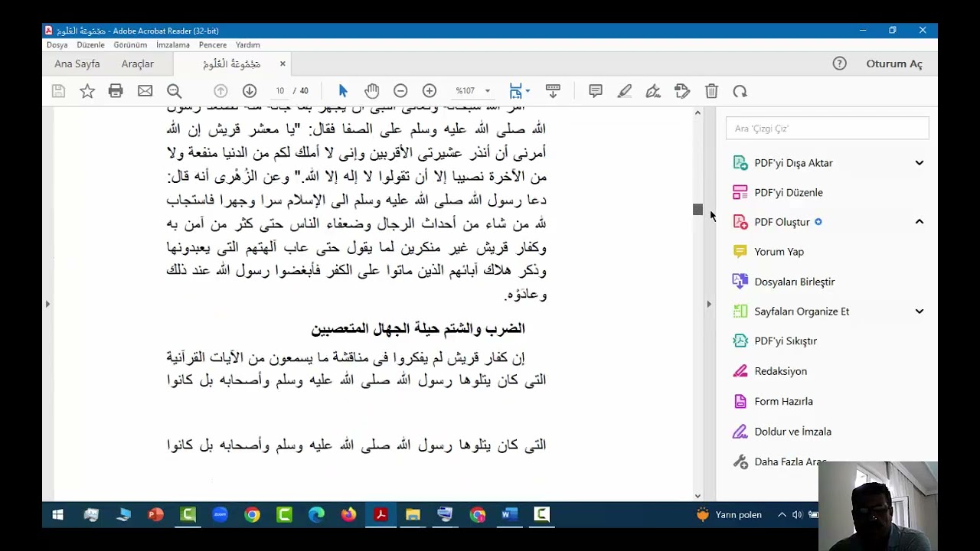Screen dimensions: 980x551
Task: Open the Dosya menu
Action: (57, 45)
